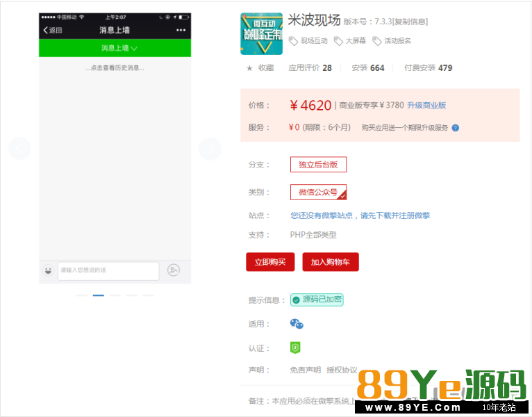Click the 加入购物车 button
The height and width of the screenshot is (417, 532).
click(331, 262)
